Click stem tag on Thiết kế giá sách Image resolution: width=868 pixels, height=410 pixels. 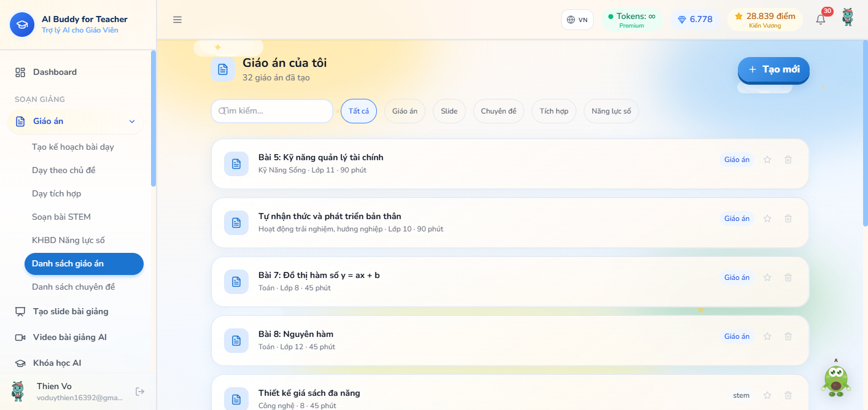point(742,395)
